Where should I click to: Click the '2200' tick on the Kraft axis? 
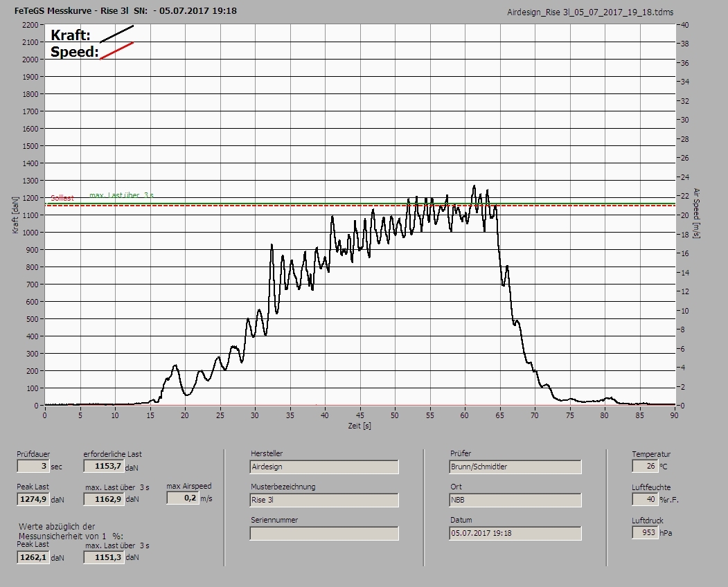pos(30,25)
